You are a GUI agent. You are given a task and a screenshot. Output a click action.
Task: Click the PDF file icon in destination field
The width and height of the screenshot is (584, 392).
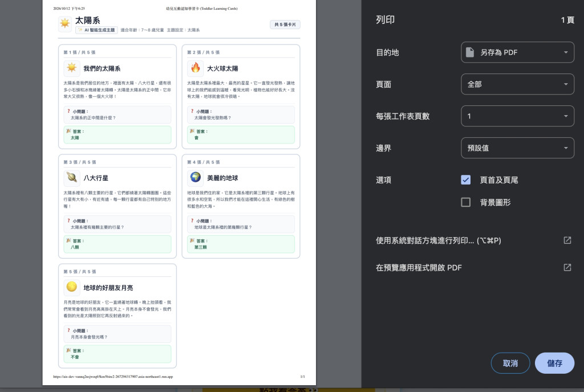pos(470,52)
